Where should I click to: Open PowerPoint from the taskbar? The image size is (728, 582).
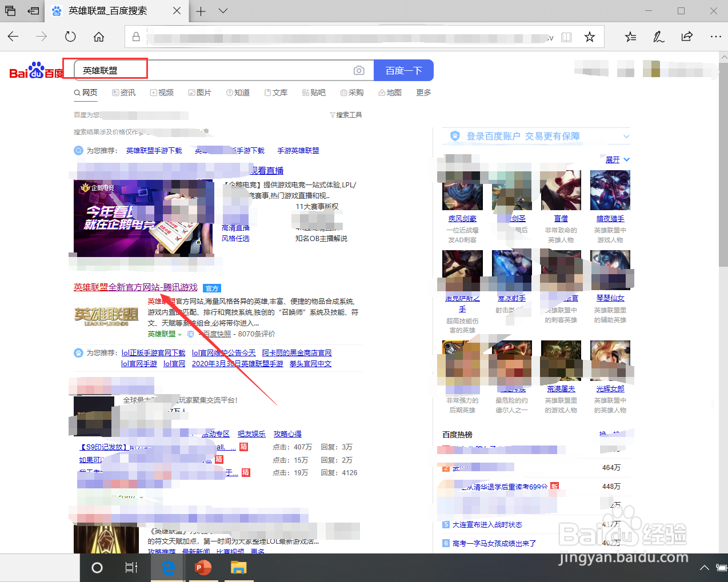point(203,568)
